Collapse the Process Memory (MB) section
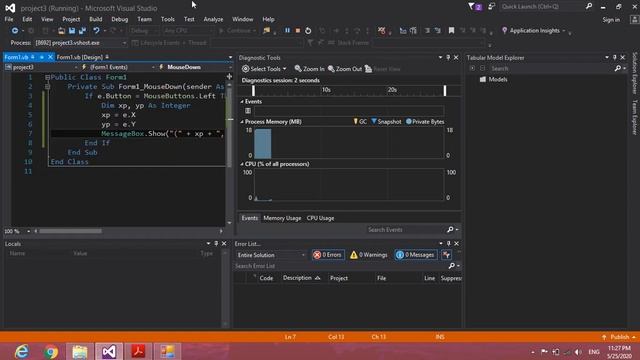640x360 pixels. 242,122
